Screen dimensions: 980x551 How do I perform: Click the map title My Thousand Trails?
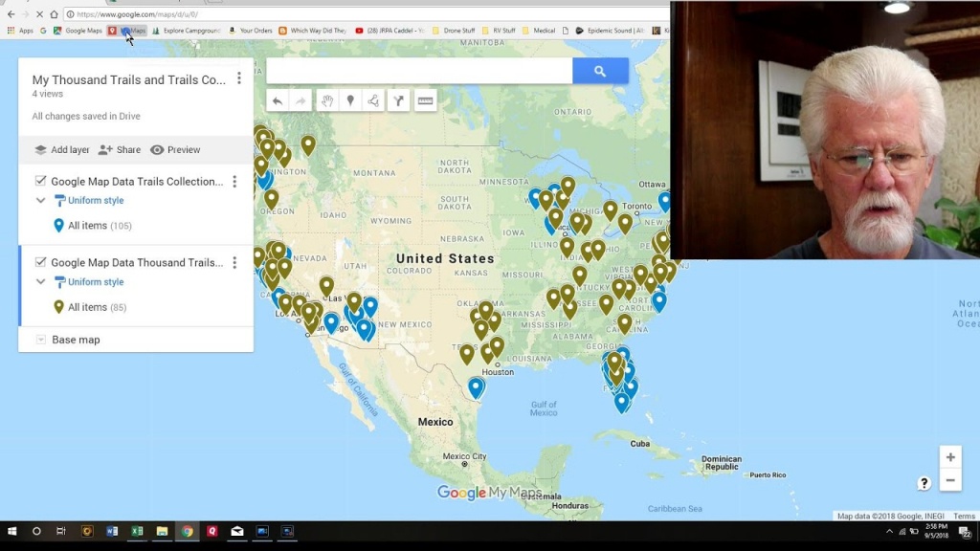point(129,80)
